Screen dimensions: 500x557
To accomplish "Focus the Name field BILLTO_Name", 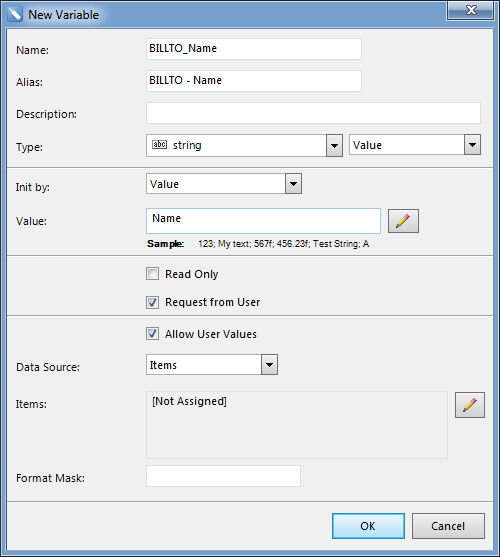I will (x=254, y=49).
